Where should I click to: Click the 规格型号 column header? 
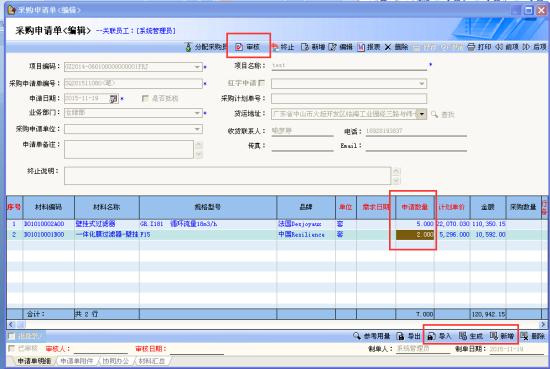tap(208, 207)
